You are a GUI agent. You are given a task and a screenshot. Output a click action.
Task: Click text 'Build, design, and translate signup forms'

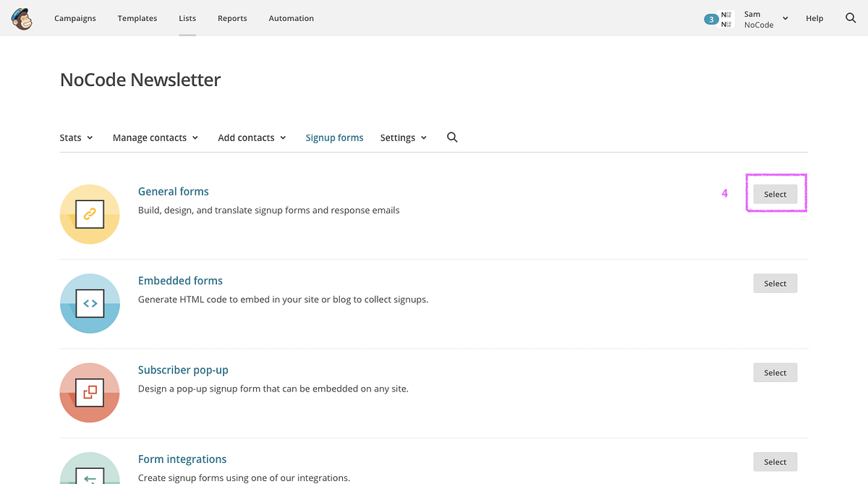[225, 211]
